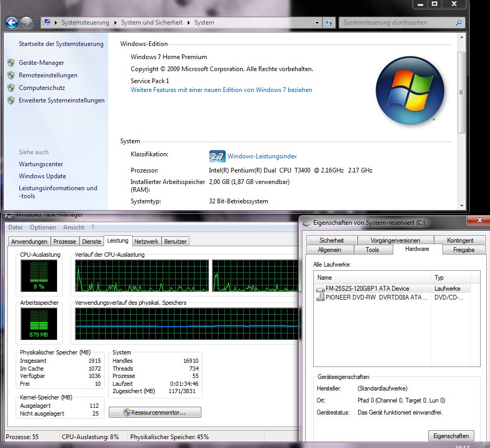
Task: Open Geräte-Manager link
Action: tap(41, 63)
